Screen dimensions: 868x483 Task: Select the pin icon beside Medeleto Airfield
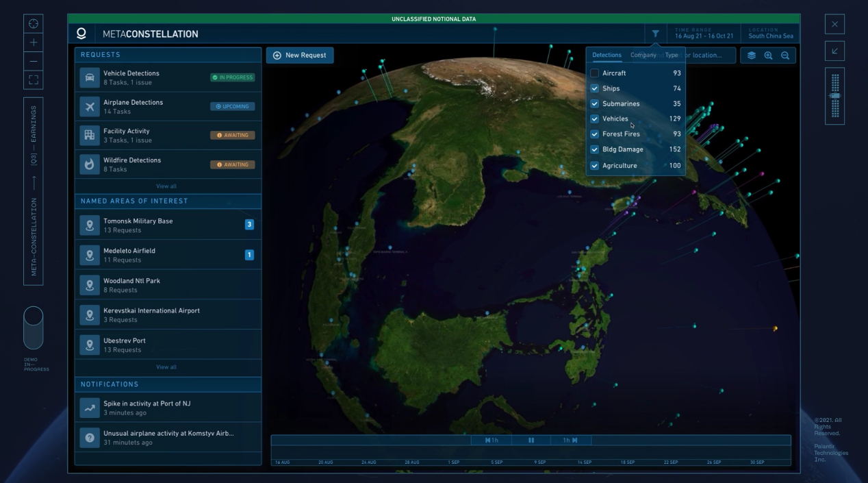click(90, 255)
